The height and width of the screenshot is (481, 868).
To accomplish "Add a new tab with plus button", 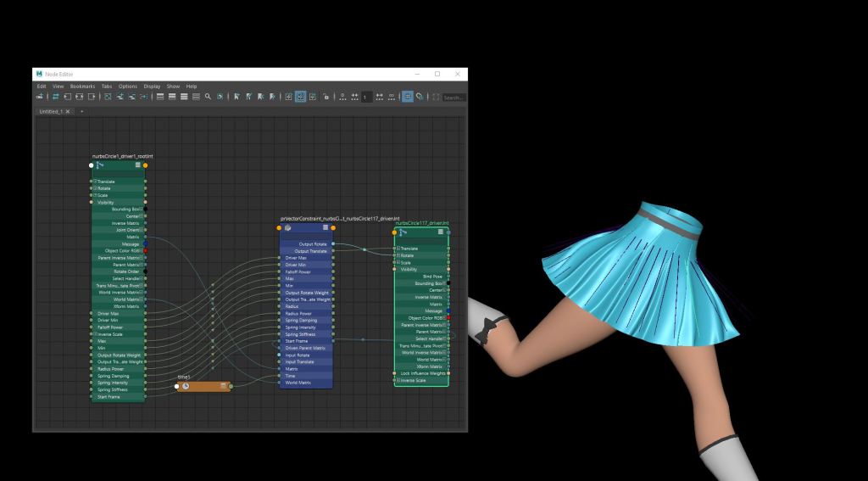I will click(x=82, y=111).
